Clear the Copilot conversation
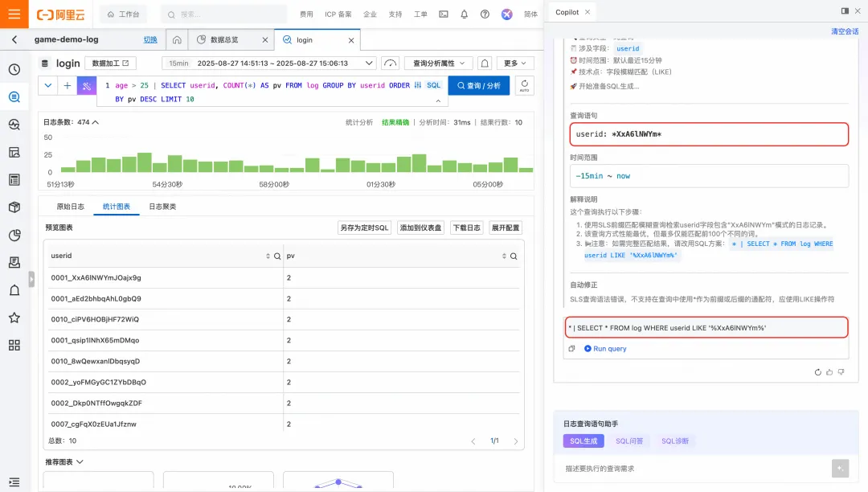Screen dimensions: 868x492 point(845,31)
